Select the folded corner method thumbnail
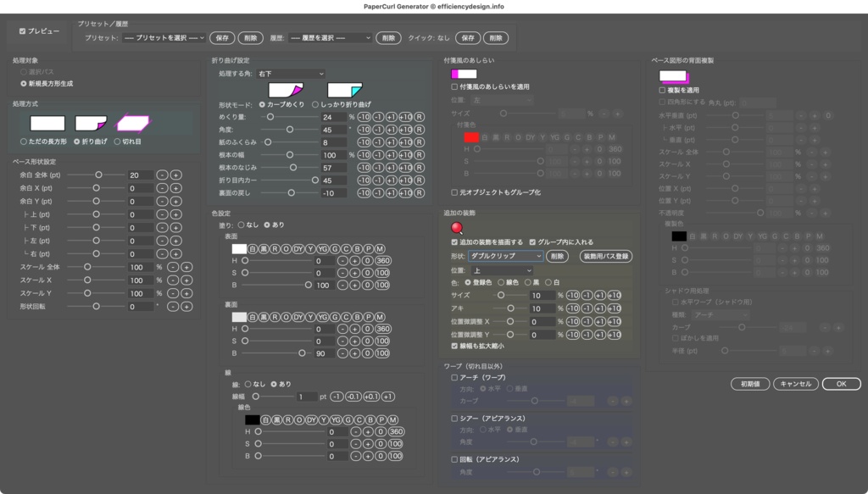Image resolution: width=868 pixels, height=494 pixels. 91,123
